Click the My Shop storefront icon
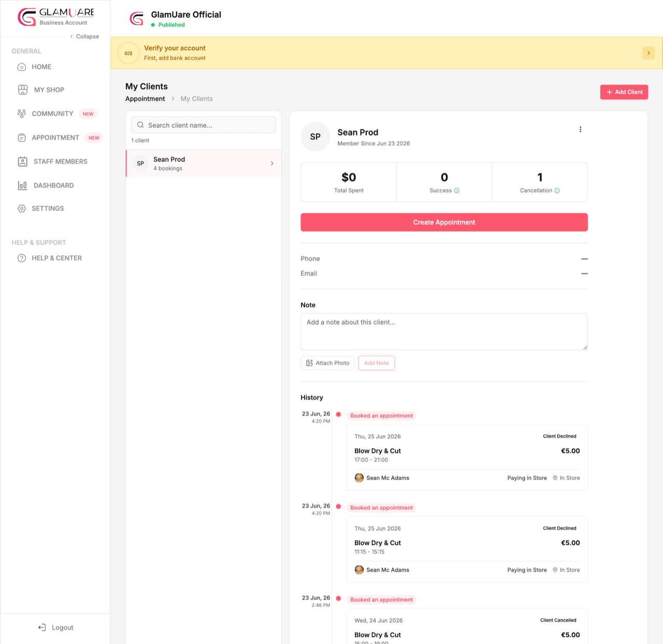663x644 pixels. 23,90
